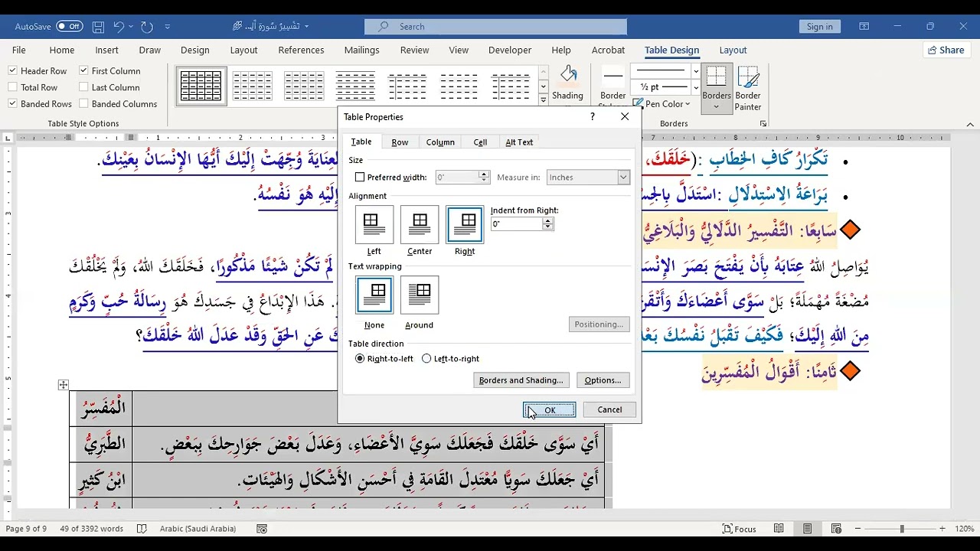Switch to the Row tab

click(x=400, y=142)
